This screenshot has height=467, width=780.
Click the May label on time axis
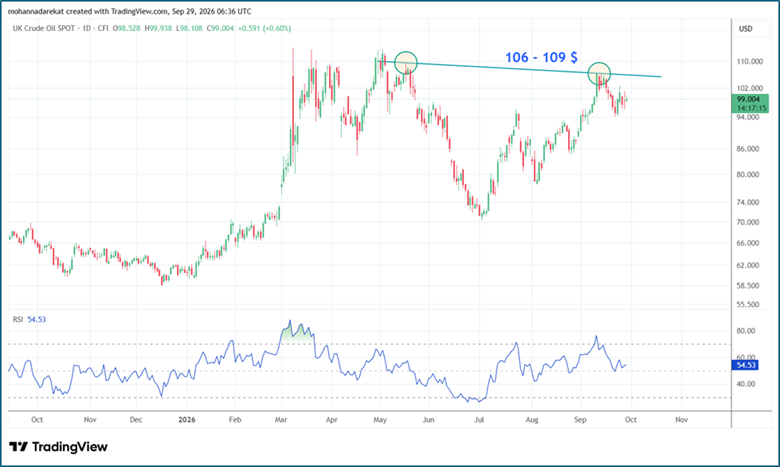(x=380, y=420)
